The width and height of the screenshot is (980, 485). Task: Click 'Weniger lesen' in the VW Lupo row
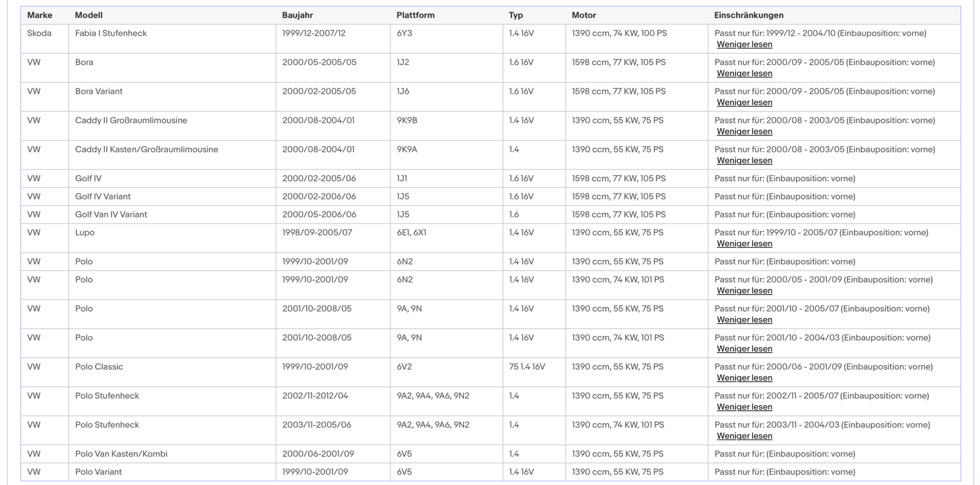[744, 244]
